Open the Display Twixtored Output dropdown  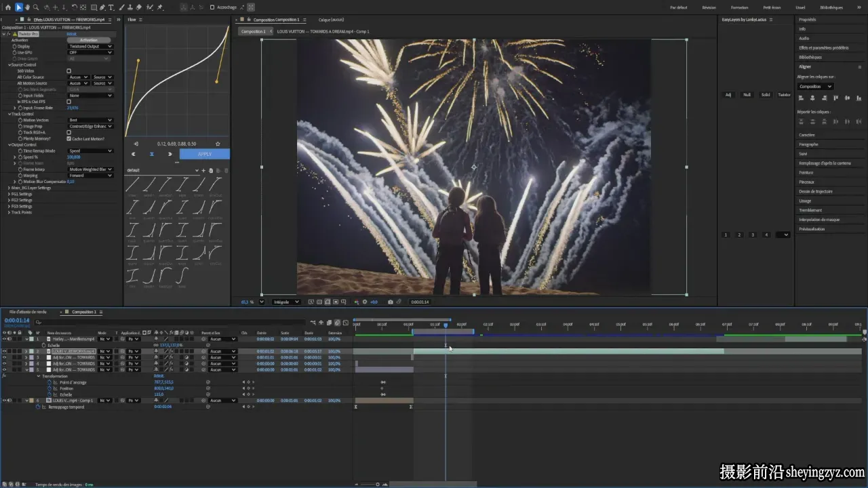[x=90, y=46]
